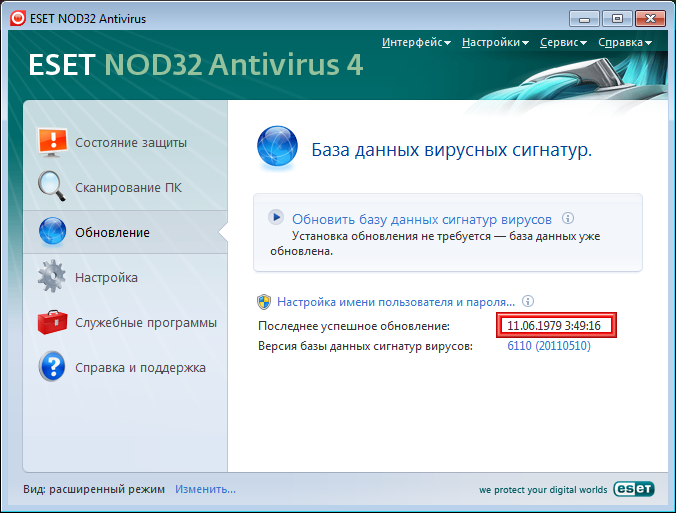676x513 pixels.
Task: Click the play arrow icon to start update
Action: (276, 217)
